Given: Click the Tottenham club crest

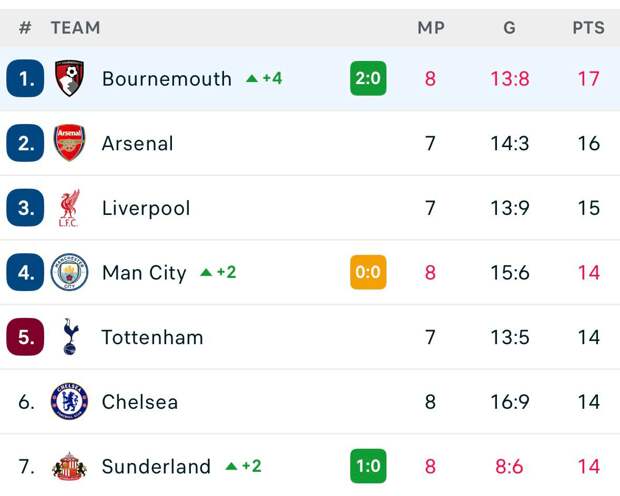Looking at the screenshot, I should pyautogui.click(x=69, y=337).
